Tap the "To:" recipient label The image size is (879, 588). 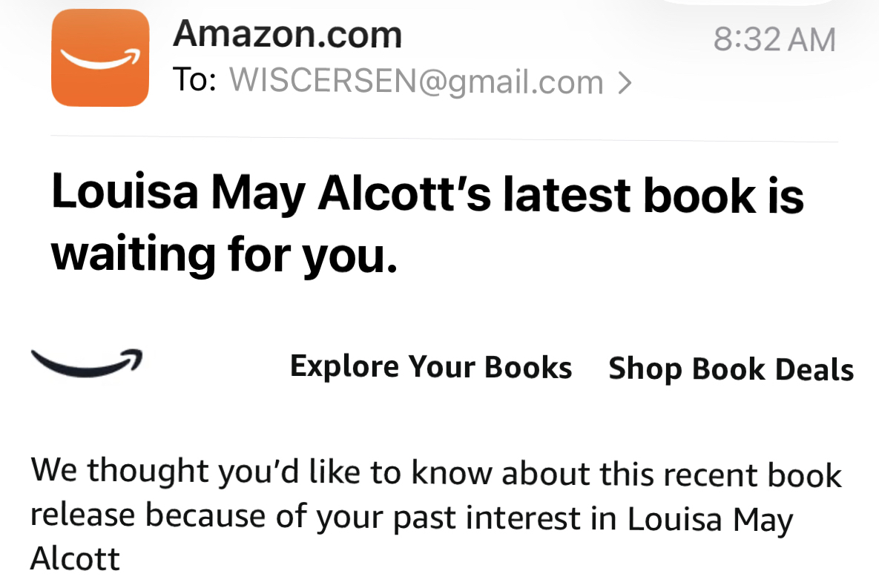pos(194,81)
